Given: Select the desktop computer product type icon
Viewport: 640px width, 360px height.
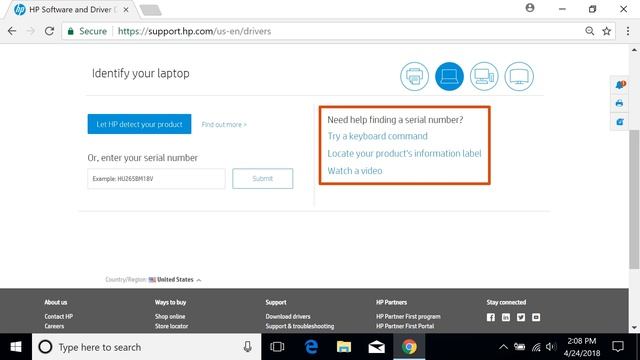Looking at the screenshot, I should click(x=484, y=76).
